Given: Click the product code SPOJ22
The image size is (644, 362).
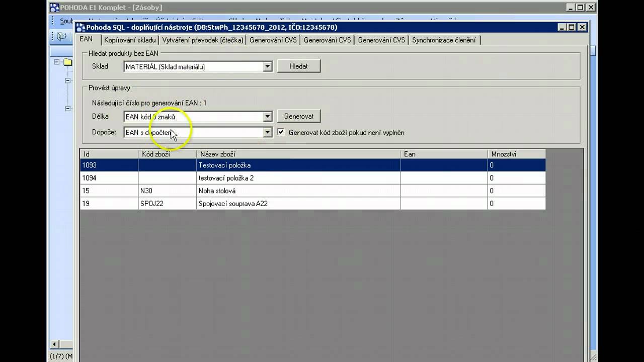Looking at the screenshot, I should (152, 204).
